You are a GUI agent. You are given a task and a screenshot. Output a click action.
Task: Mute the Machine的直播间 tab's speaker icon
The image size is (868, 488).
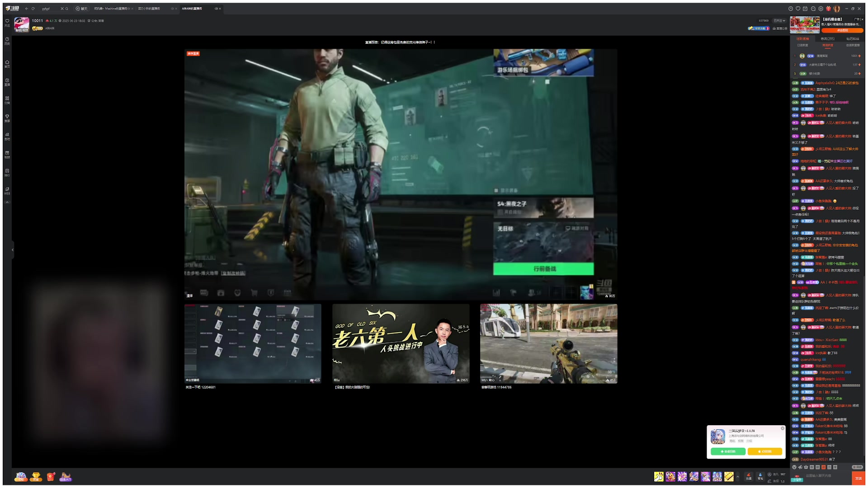click(128, 9)
